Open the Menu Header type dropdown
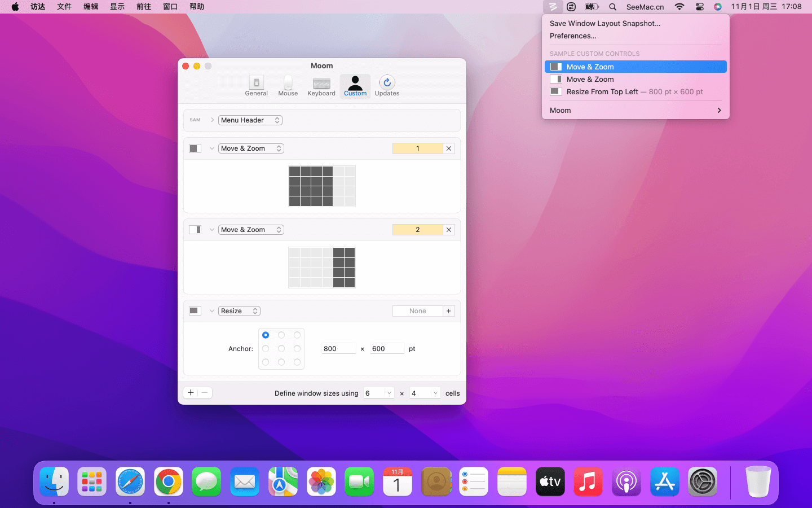812x508 pixels. (250, 120)
